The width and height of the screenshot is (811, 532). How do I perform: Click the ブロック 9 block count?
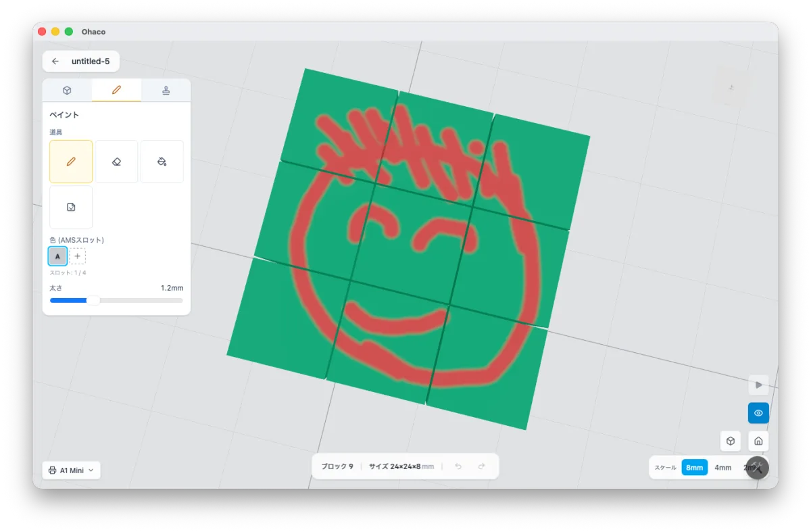click(337, 466)
